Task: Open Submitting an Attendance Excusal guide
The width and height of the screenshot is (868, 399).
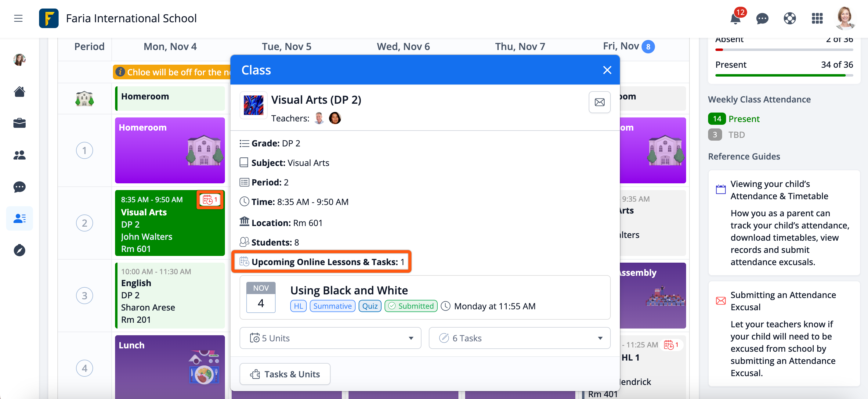Action: pos(783,301)
